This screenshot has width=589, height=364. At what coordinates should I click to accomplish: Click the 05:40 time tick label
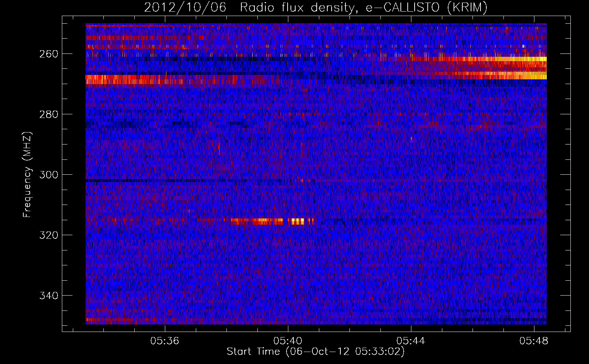tap(288, 341)
